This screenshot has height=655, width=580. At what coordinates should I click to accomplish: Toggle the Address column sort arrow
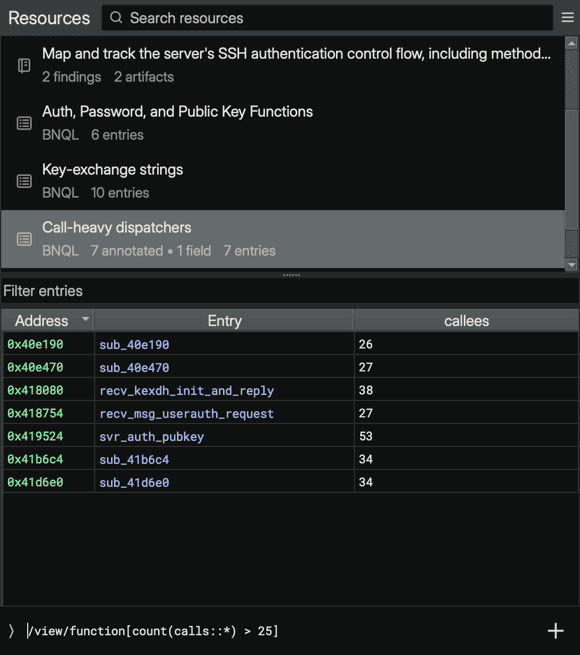[x=86, y=319]
